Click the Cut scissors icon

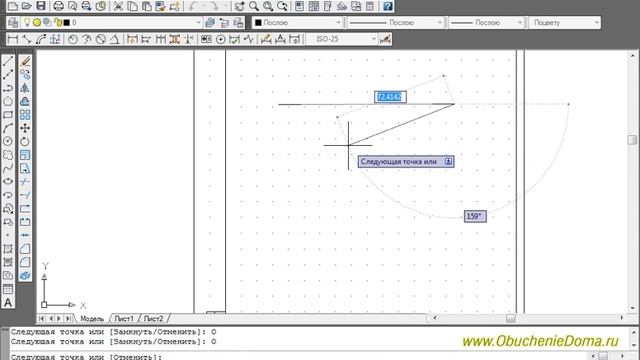pyautogui.click(x=118, y=6)
